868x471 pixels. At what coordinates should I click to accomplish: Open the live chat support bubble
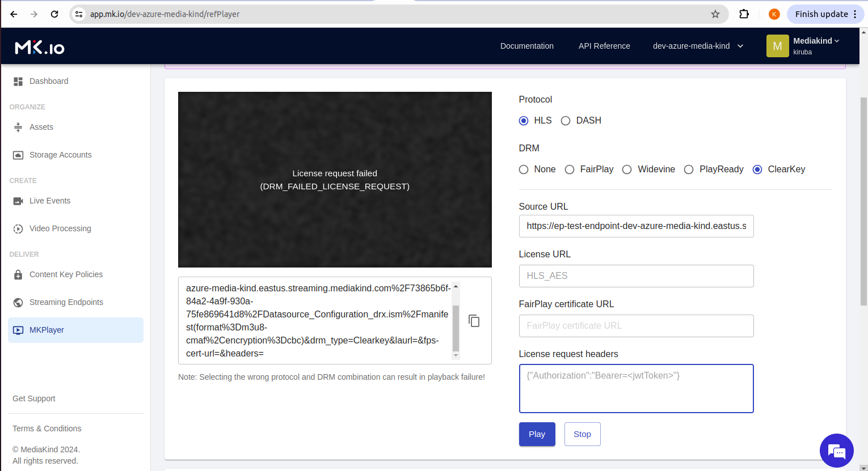pos(837,451)
